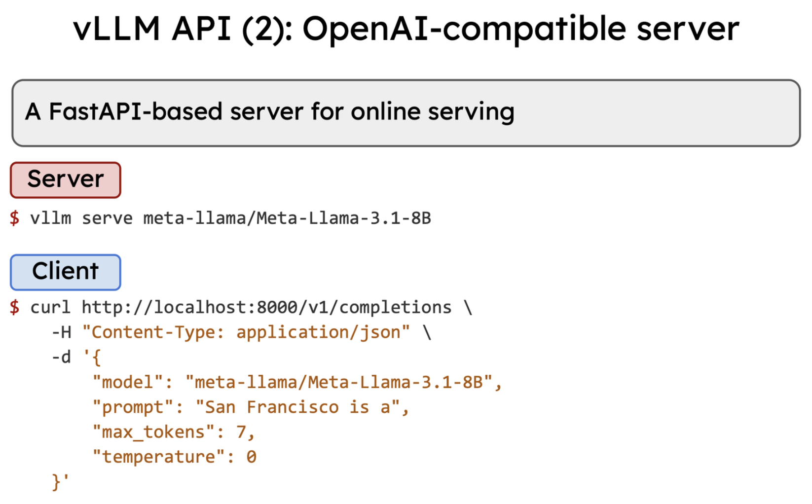Click the -H flag in curl command
This screenshot has height=504, width=812.
click(x=62, y=332)
